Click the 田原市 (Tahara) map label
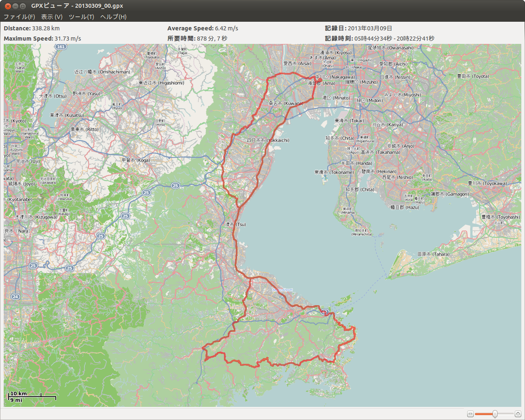Image resolution: width=525 pixels, height=420 pixels. pos(433,254)
